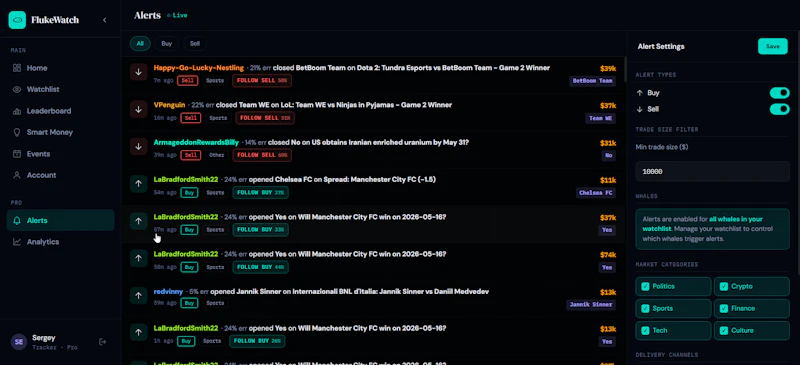Uncheck the Politics market category
800x365 pixels.
tap(673, 286)
